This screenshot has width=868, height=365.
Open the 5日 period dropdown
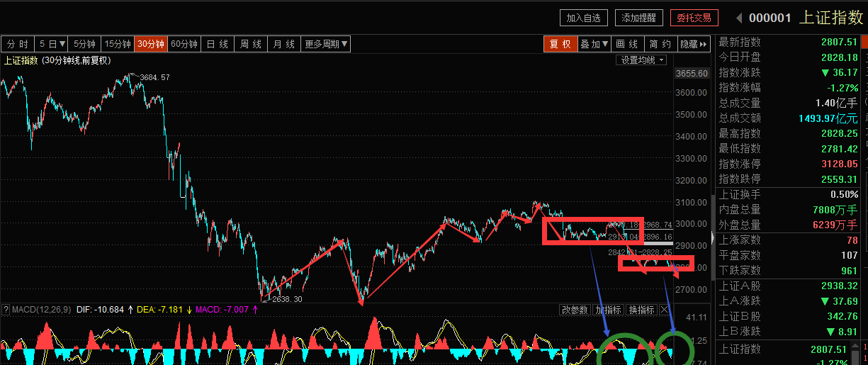pos(53,44)
